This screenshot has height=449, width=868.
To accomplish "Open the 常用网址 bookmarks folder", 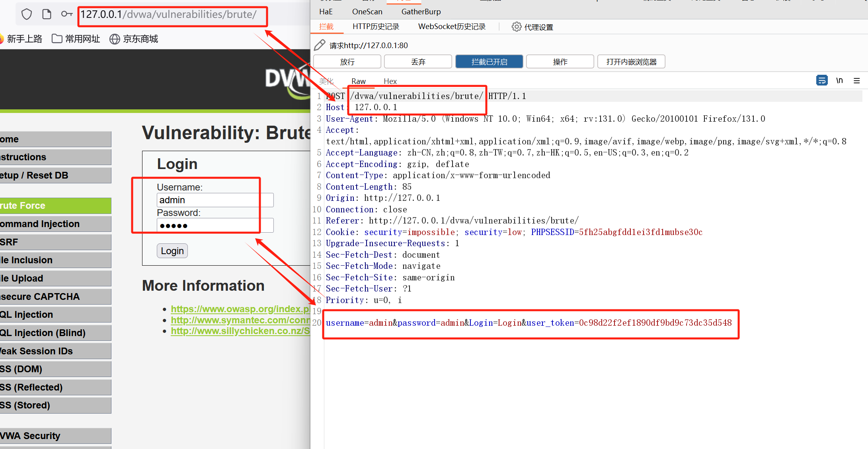I will [x=76, y=39].
